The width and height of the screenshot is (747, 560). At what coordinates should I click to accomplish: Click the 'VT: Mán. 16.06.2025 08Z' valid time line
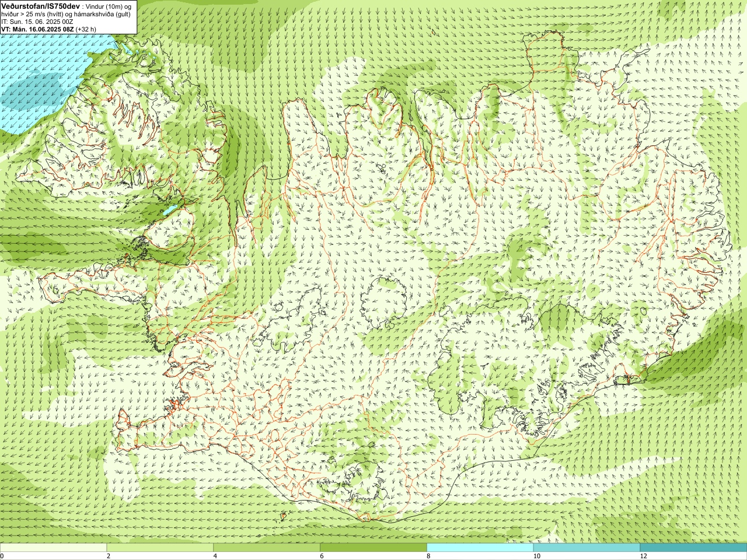tap(37, 29)
